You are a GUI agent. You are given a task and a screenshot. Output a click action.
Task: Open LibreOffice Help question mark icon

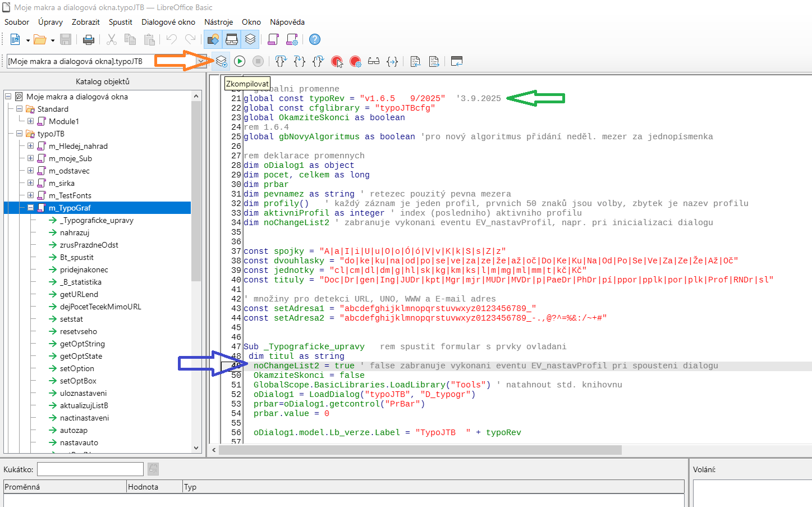(315, 39)
